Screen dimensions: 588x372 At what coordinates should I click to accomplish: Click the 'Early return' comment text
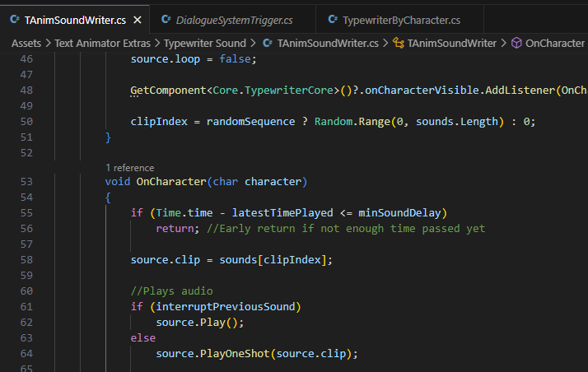coord(346,229)
